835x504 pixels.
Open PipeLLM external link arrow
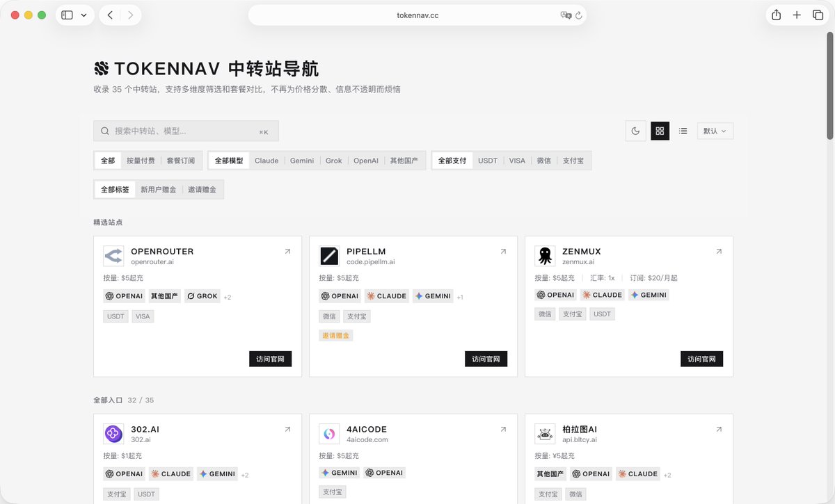[x=503, y=252]
